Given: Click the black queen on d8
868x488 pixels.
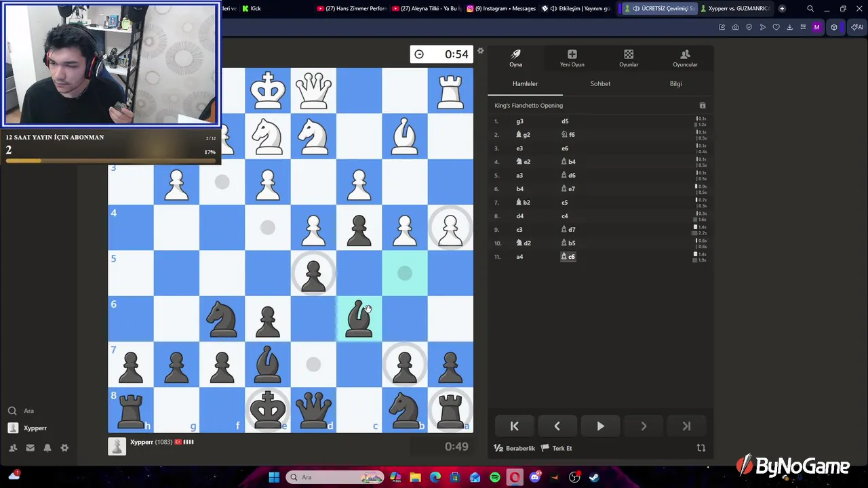Looking at the screenshot, I should (313, 410).
